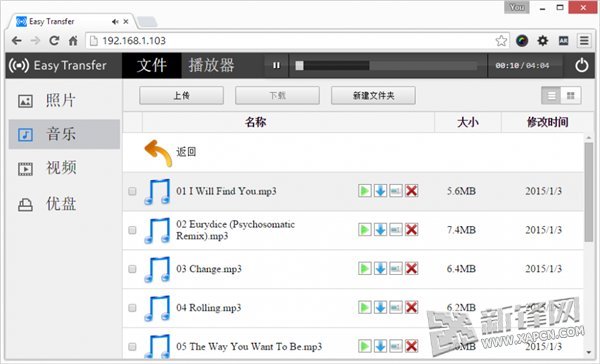Image resolution: width=600 pixels, height=364 pixels.
Task: Click the file name 04 Rolling.mp3
Action: [209, 308]
